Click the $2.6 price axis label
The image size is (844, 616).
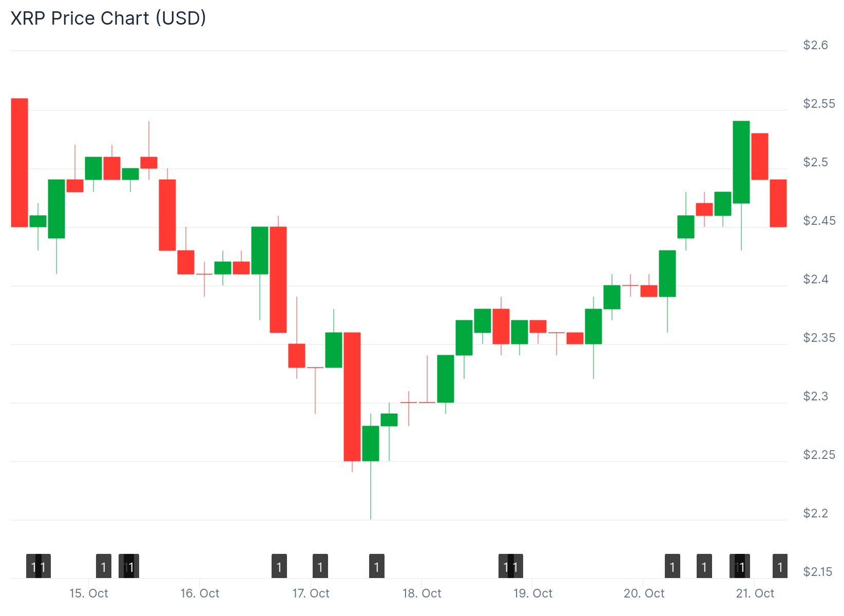pos(816,45)
